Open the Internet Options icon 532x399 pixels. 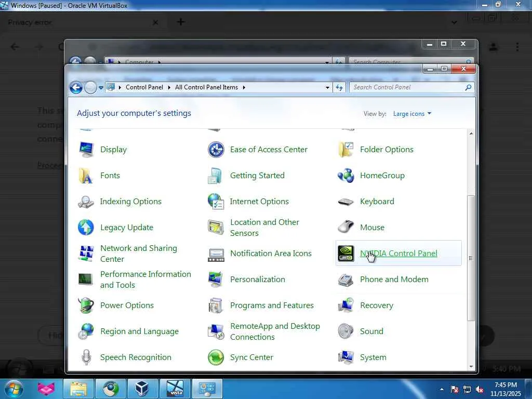(216, 202)
